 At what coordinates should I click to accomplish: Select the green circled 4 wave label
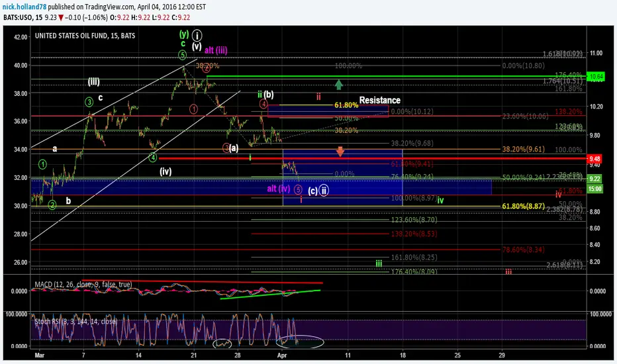click(x=153, y=158)
